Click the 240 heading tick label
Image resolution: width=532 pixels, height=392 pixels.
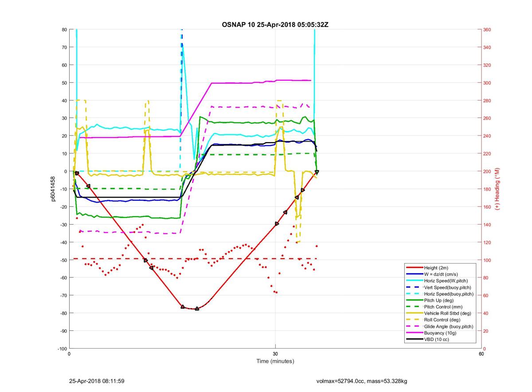488,136
